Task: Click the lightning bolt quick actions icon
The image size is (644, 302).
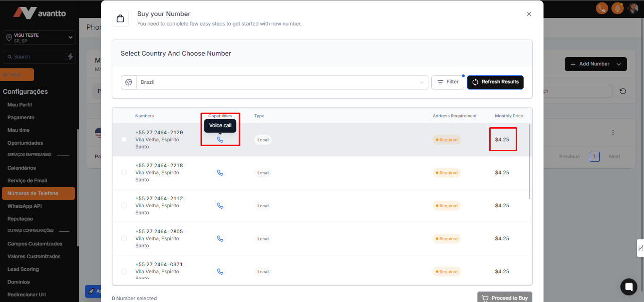Action: coord(70,57)
